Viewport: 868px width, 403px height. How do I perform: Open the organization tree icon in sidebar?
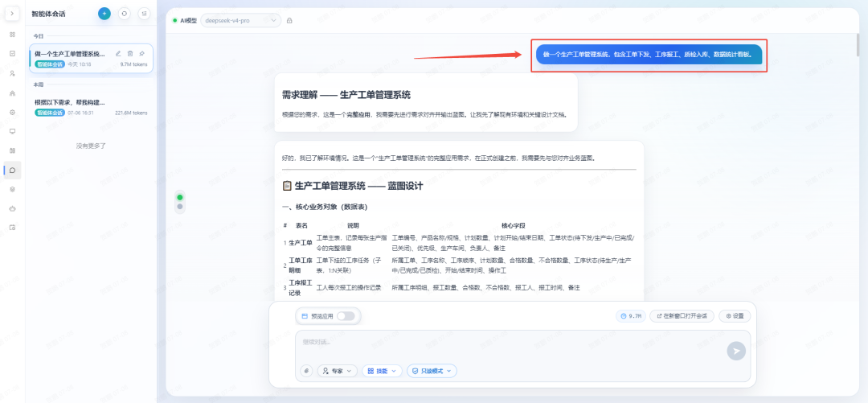pos(12,93)
